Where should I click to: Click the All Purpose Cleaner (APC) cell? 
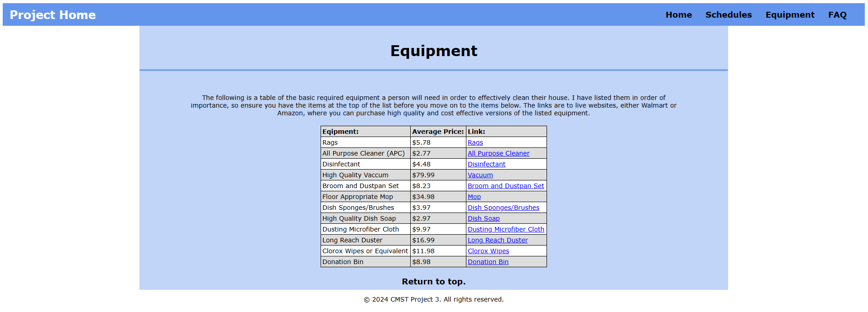[x=365, y=153]
